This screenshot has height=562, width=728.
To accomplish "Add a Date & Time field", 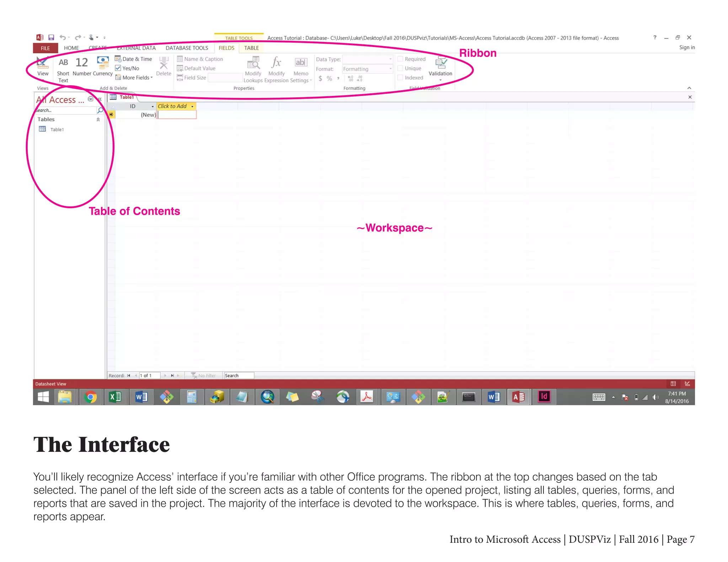I will coord(134,59).
